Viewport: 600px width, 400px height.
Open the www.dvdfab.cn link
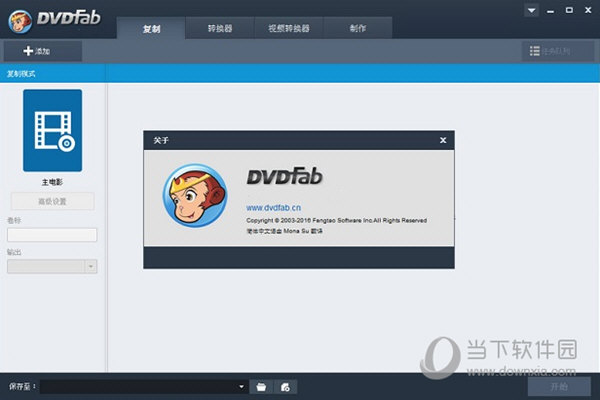click(274, 208)
